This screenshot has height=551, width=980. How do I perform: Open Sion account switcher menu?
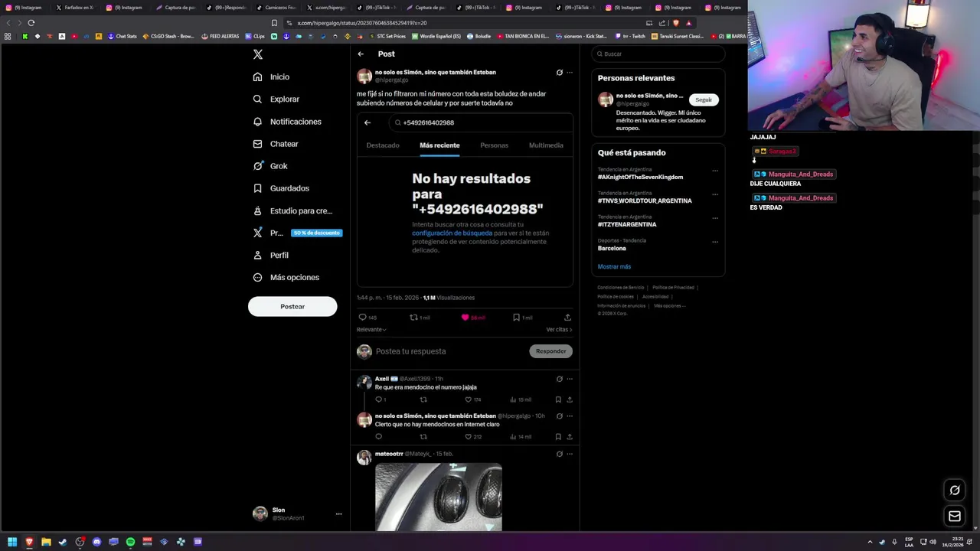pyautogui.click(x=297, y=514)
